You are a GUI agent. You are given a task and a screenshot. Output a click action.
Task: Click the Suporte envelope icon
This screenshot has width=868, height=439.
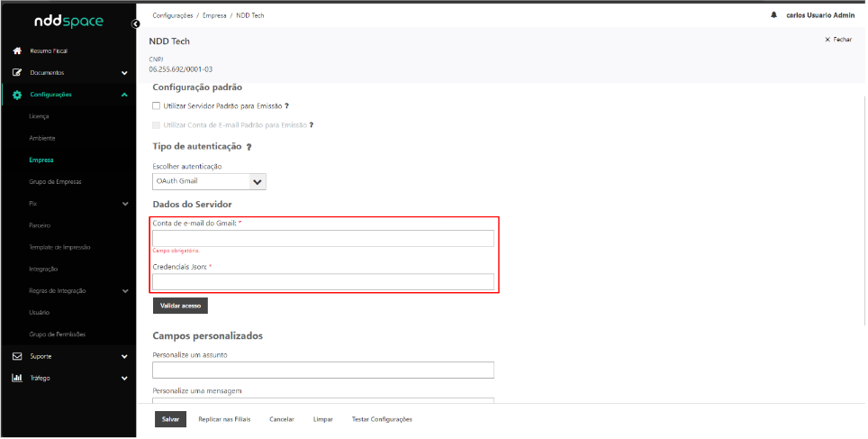[17, 356]
